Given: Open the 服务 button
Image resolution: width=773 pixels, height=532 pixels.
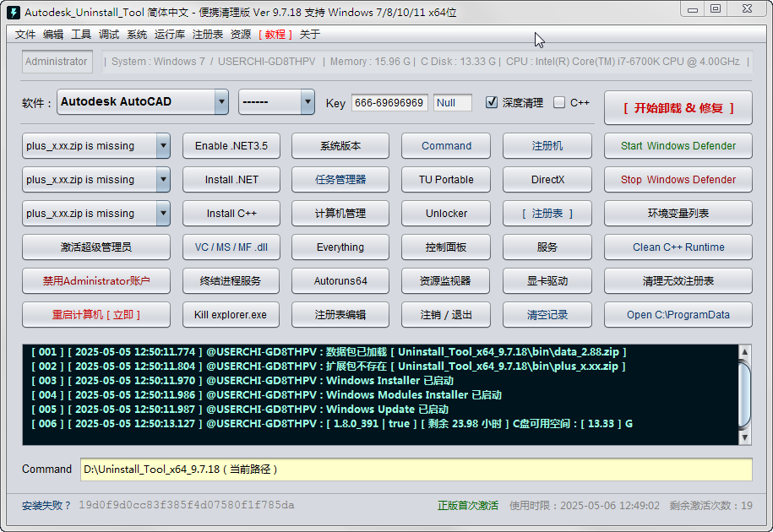Looking at the screenshot, I should pos(547,247).
